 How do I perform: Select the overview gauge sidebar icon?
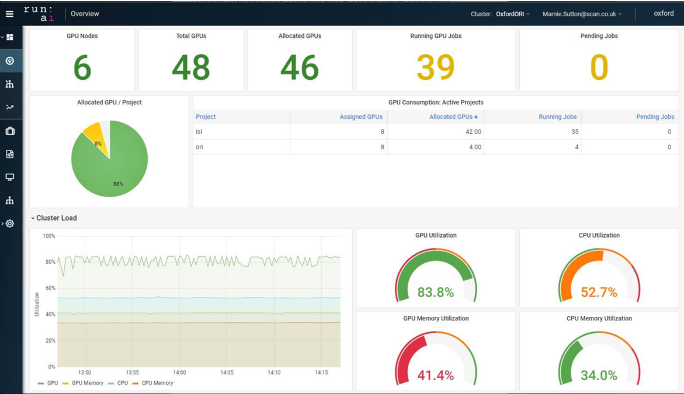click(x=10, y=61)
